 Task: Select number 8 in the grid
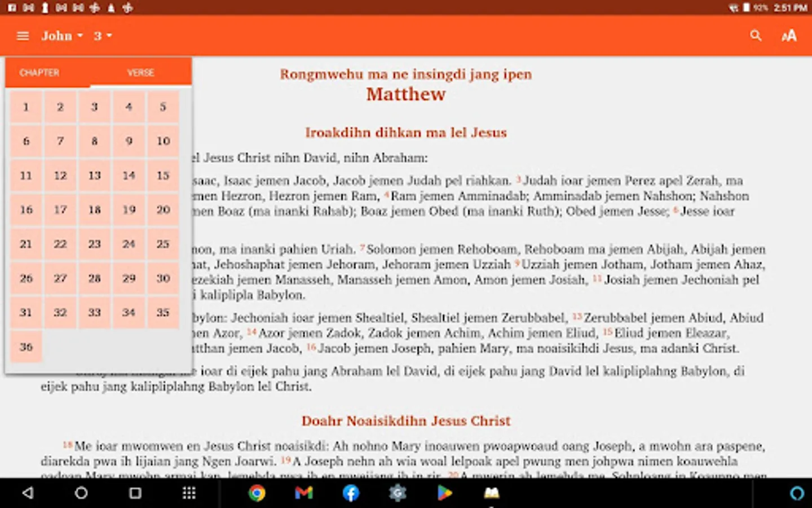pyautogui.click(x=95, y=141)
